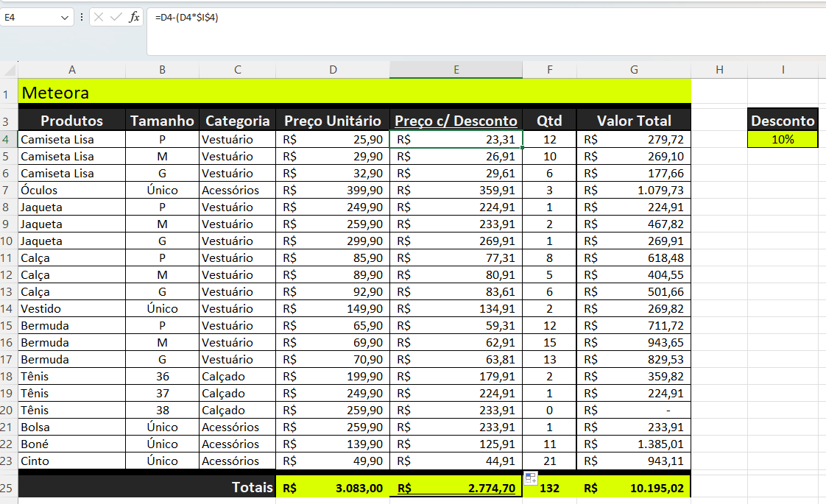This screenshot has height=504, width=826.
Task: Click inside the formula bar text
Action: [186, 18]
